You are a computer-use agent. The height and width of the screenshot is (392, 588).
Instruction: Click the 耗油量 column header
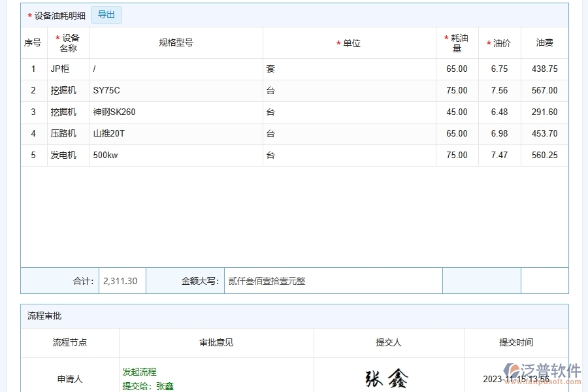coord(457,42)
